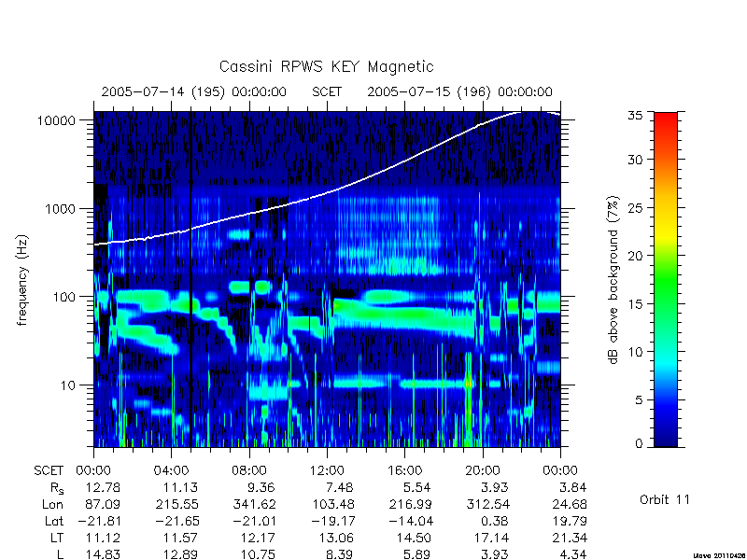
Task: Click the 'Orbit 11' label
Action: point(665,500)
